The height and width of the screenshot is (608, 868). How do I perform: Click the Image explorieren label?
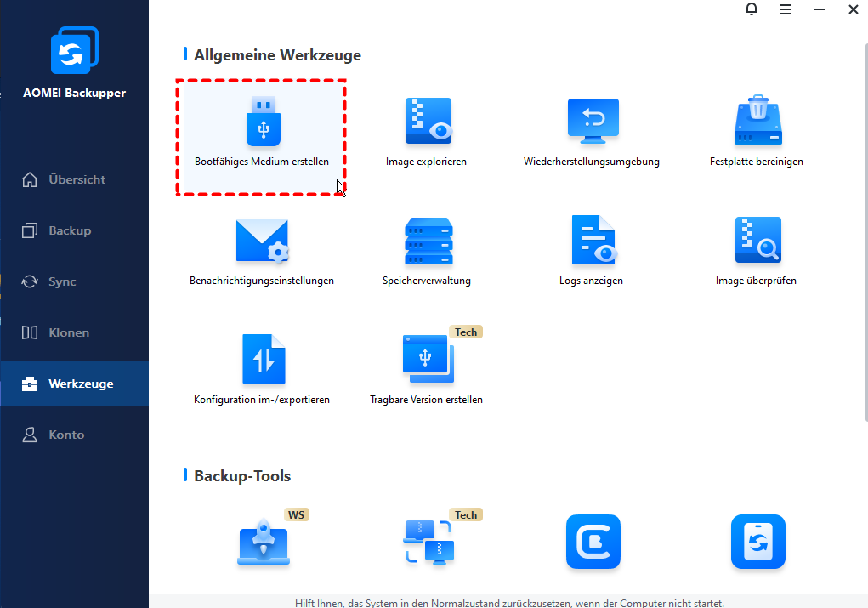(426, 162)
